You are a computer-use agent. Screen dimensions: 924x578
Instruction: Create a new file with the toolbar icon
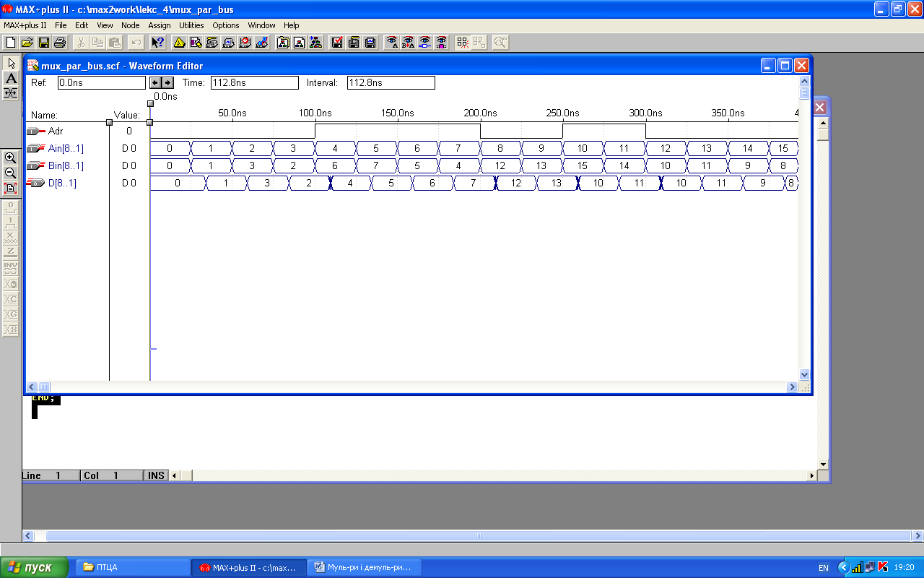[11, 43]
